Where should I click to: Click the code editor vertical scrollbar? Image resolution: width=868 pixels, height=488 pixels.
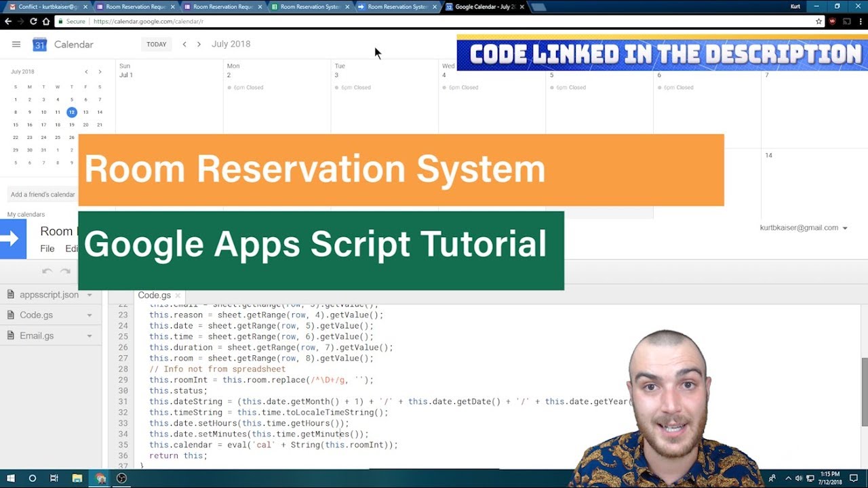pos(864,392)
